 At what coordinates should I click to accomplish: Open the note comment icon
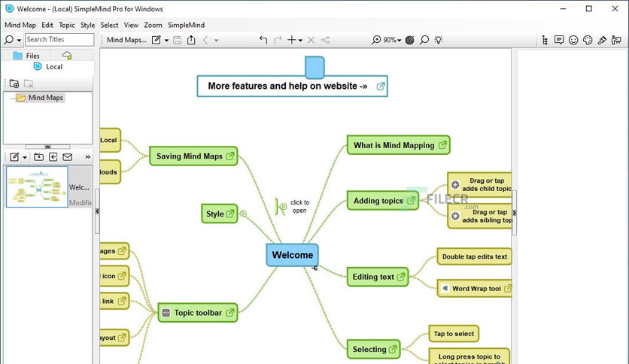(559, 40)
